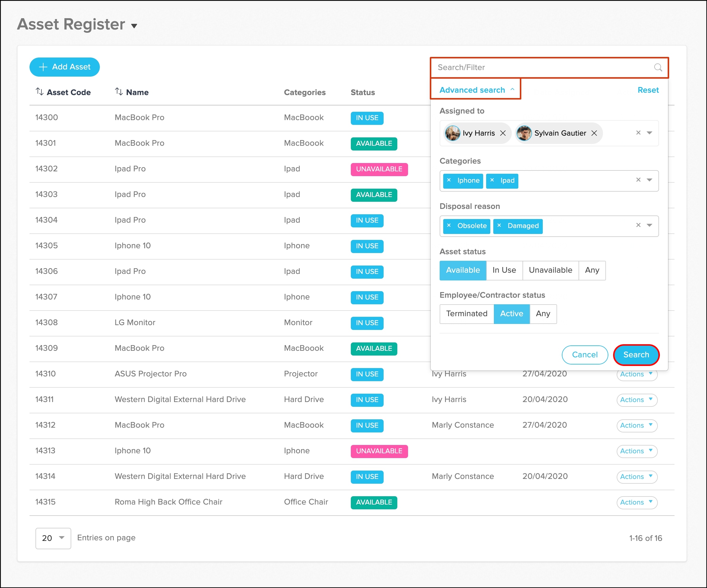Image resolution: width=707 pixels, height=588 pixels.
Task: Remove the Iphone category tag
Action: click(449, 180)
